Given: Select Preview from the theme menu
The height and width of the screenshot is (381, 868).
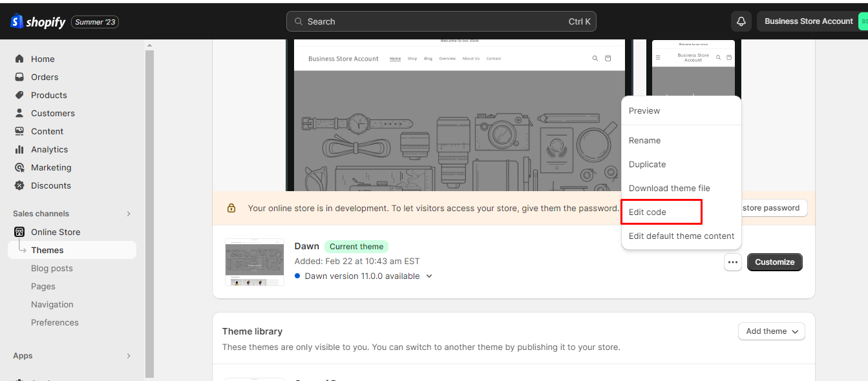Looking at the screenshot, I should [681, 110].
